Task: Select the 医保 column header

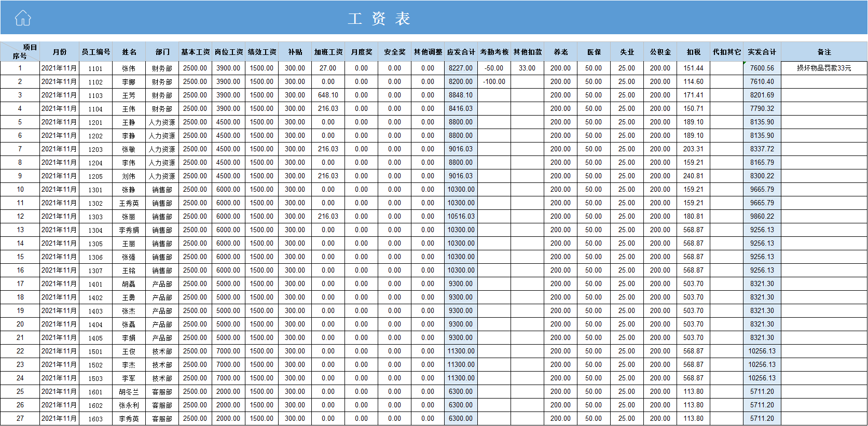Action: [594, 52]
